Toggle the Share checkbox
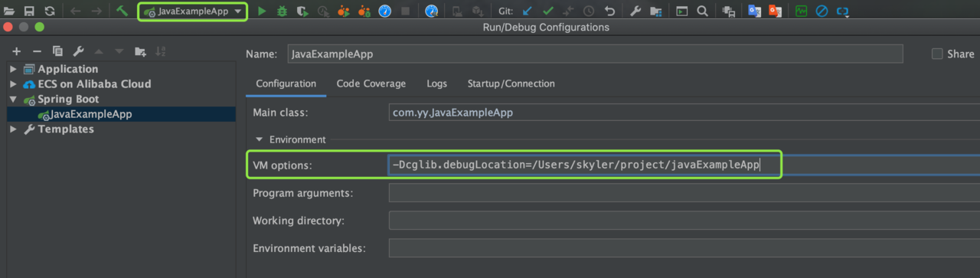The height and width of the screenshot is (278, 980). click(x=937, y=54)
